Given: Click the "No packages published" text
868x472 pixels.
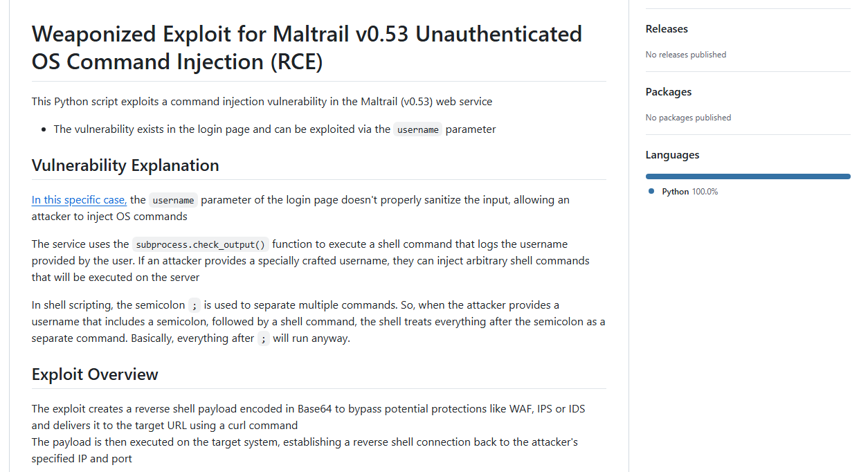Looking at the screenshot, I should tap(688, 118).
